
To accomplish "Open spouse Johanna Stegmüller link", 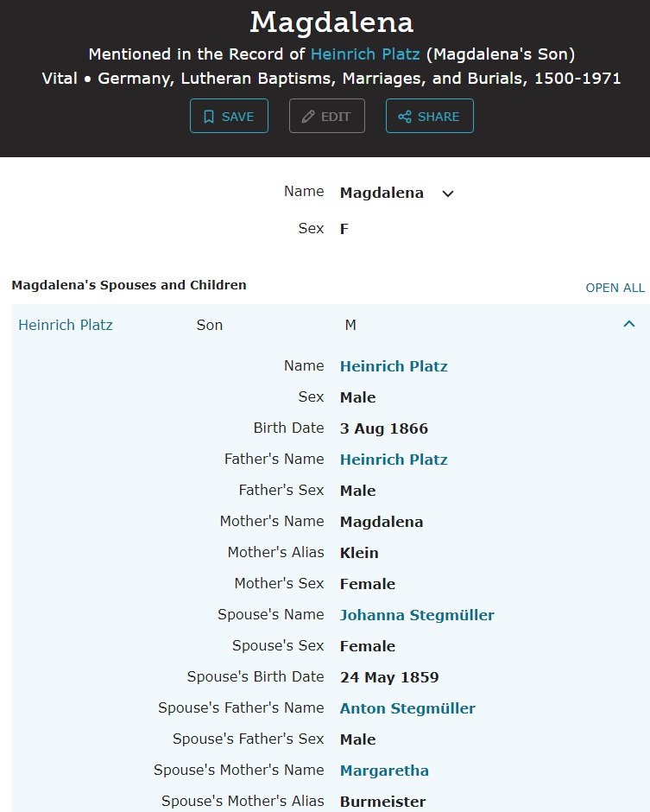I will pos(417,615).
